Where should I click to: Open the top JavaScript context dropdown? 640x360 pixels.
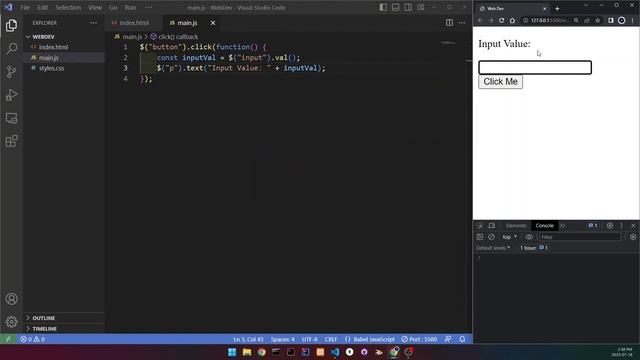point(509,237)
